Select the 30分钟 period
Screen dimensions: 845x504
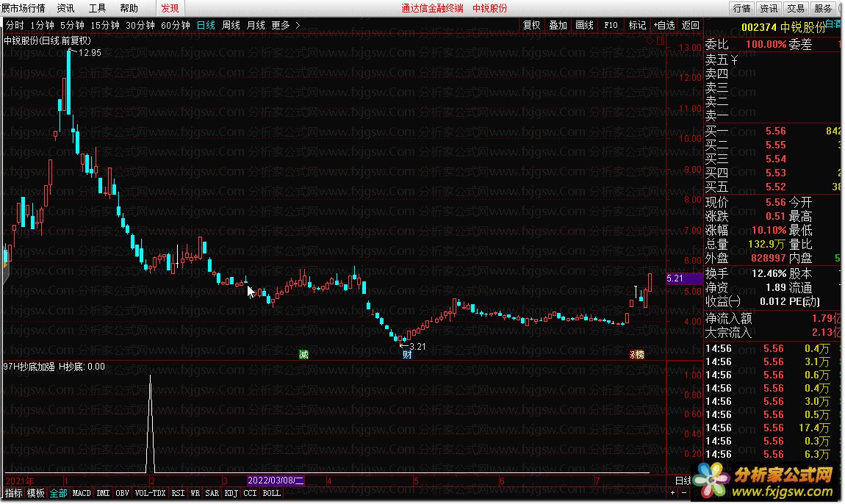click(x=140, y=25)
